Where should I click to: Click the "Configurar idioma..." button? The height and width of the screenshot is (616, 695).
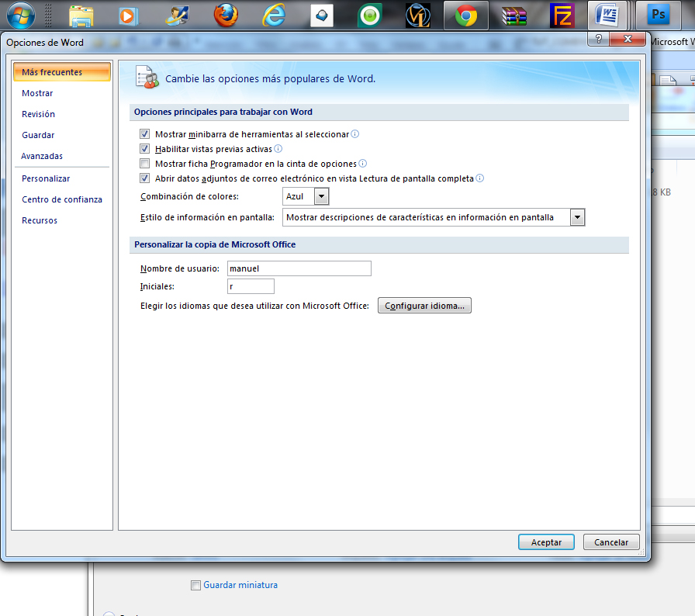pyautogui.click(x=424, y=305)
